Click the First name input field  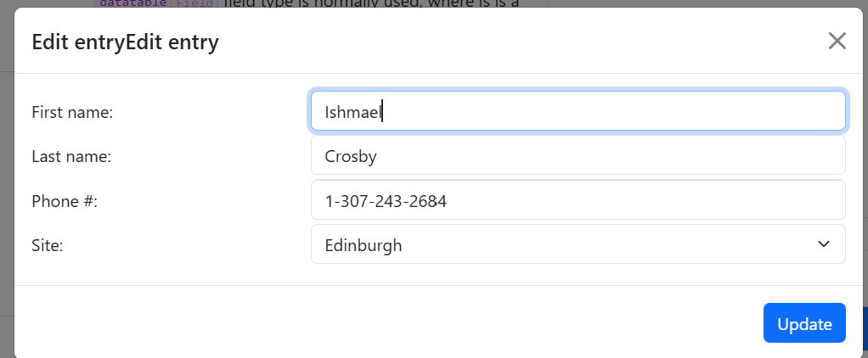[578, 111]
